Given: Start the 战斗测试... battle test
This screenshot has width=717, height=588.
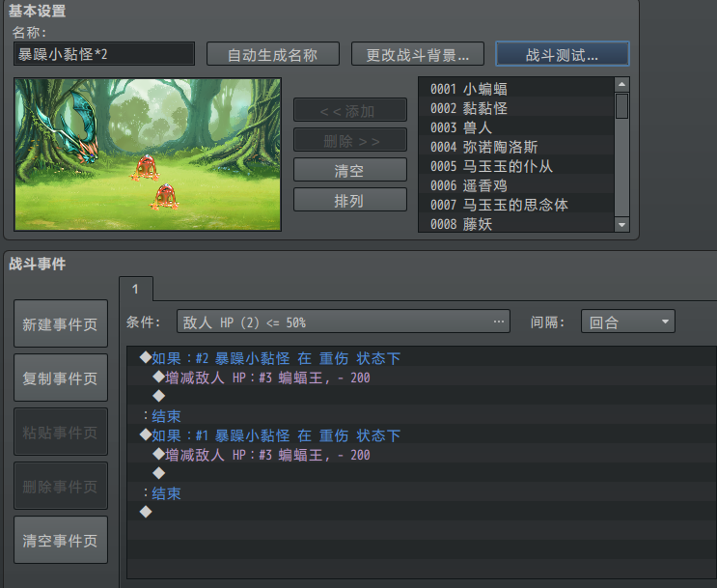Looking at the screenshot, I should click(562, 54).
